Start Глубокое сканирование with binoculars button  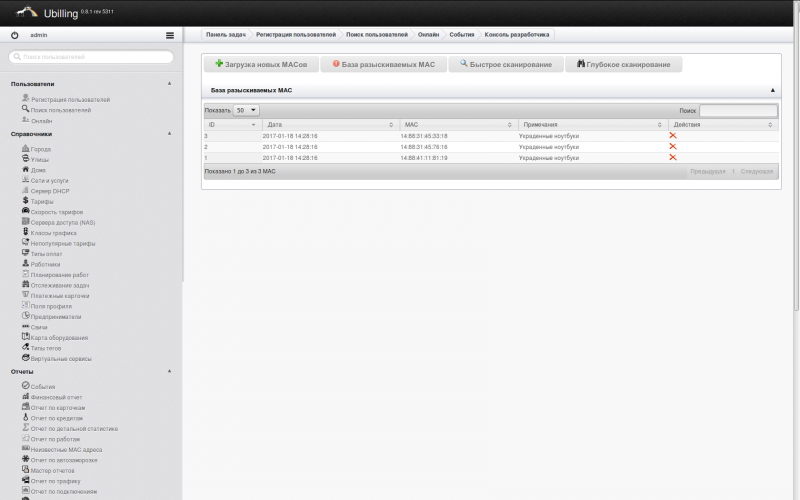pos(623,64)
